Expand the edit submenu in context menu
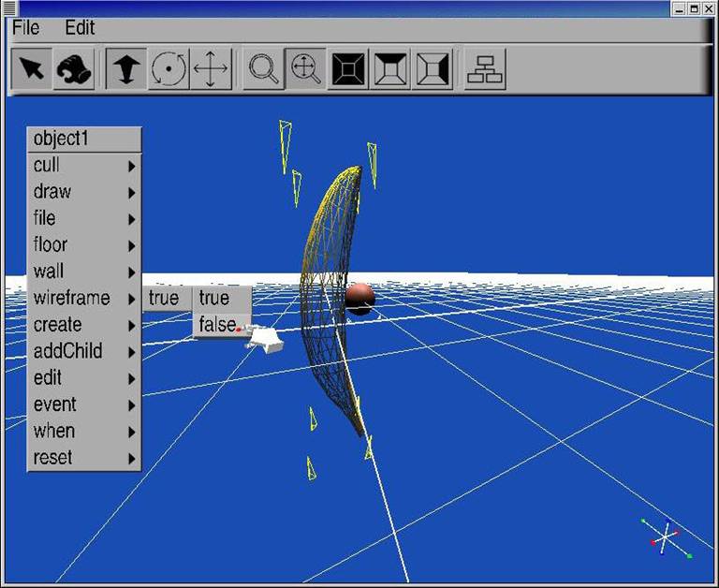The width and height of the screenshot is (719, 588). [84, 378]
